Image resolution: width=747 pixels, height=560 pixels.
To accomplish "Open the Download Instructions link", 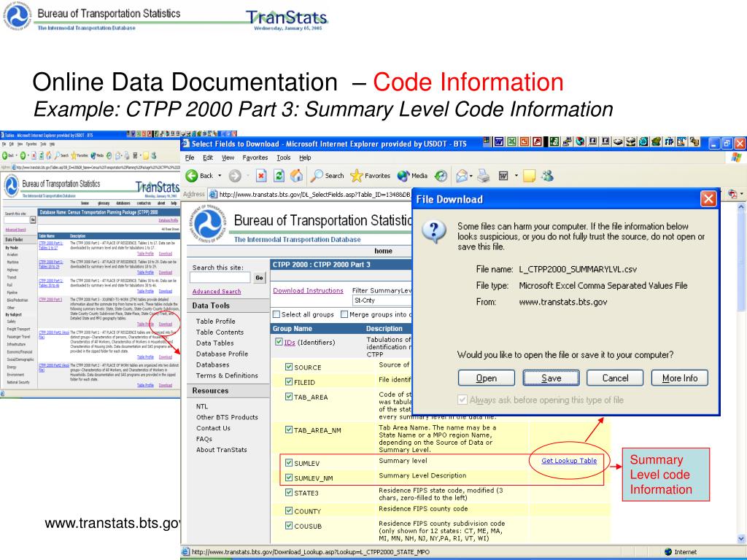I will pyautogui.click(x=309, y=290).
